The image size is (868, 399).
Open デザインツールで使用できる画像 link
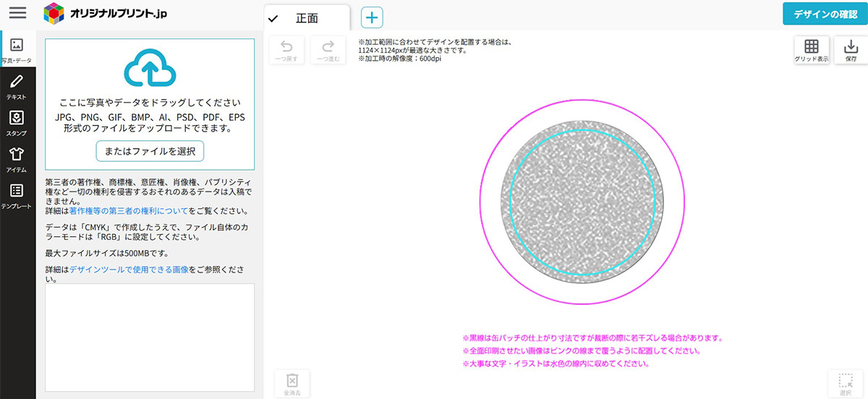pyautogui.click(x=129, y=269)
